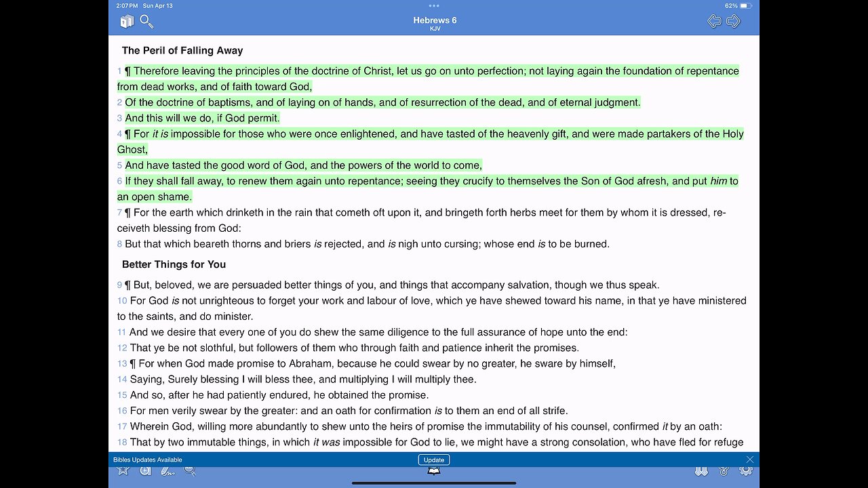
Task: Tap verse number 5
Action: point(119,165)
